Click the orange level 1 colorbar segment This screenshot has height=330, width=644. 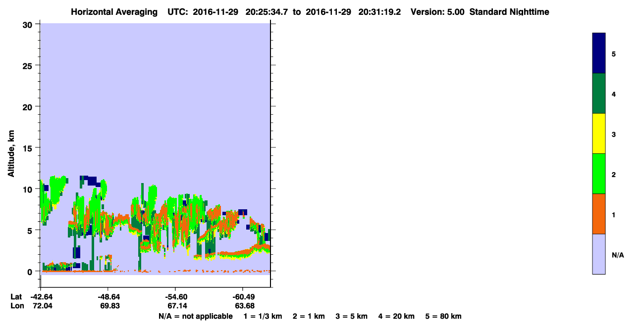coord(599,214)
